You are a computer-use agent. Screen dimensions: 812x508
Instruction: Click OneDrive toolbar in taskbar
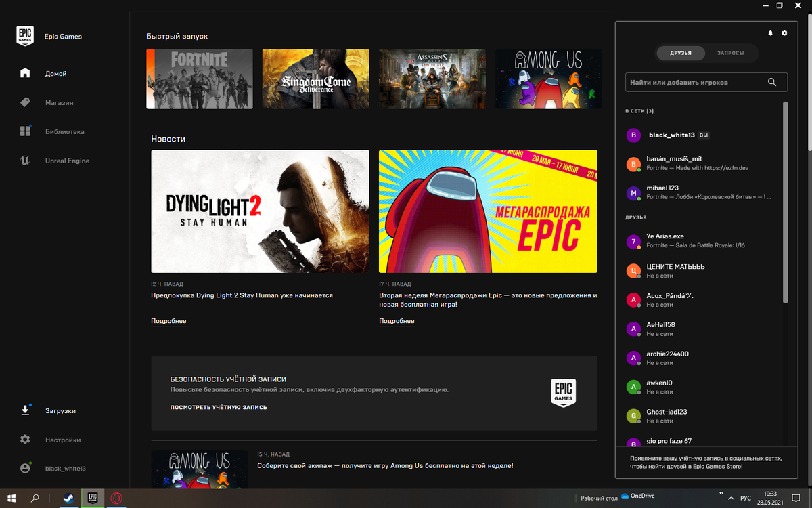point(637,498)
